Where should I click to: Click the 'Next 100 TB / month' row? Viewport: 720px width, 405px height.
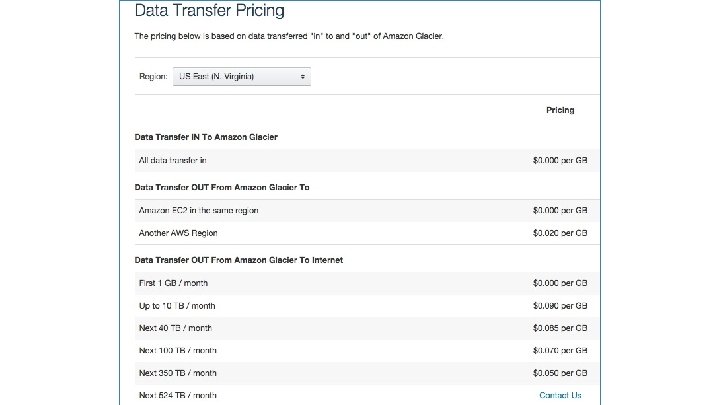pyautogui.click(x=177, y=350)
